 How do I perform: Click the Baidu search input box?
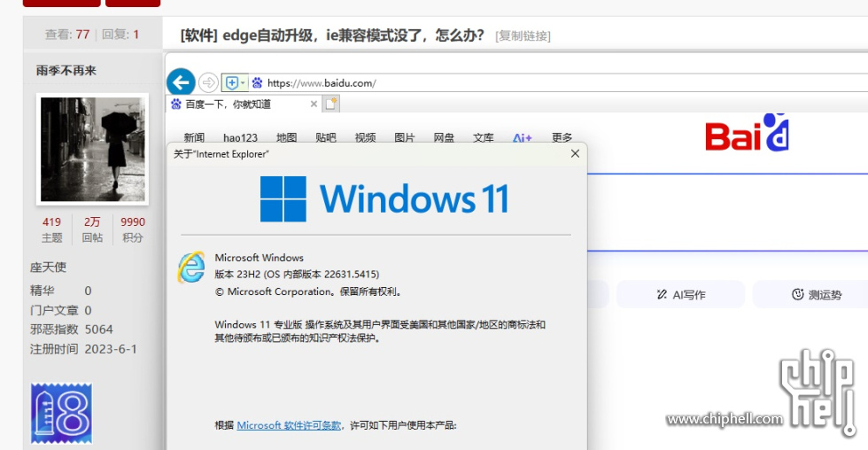pos(727,213)
